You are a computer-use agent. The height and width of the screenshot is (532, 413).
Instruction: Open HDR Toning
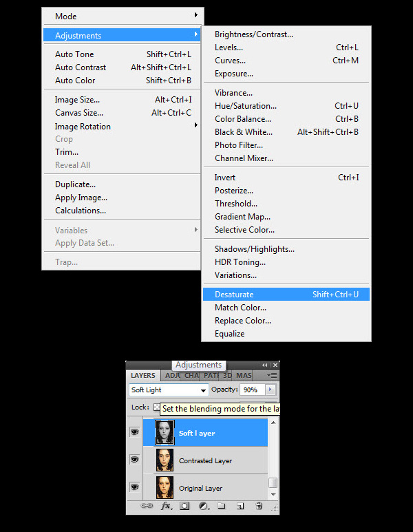pyautogui.click(x=286, y=262)
